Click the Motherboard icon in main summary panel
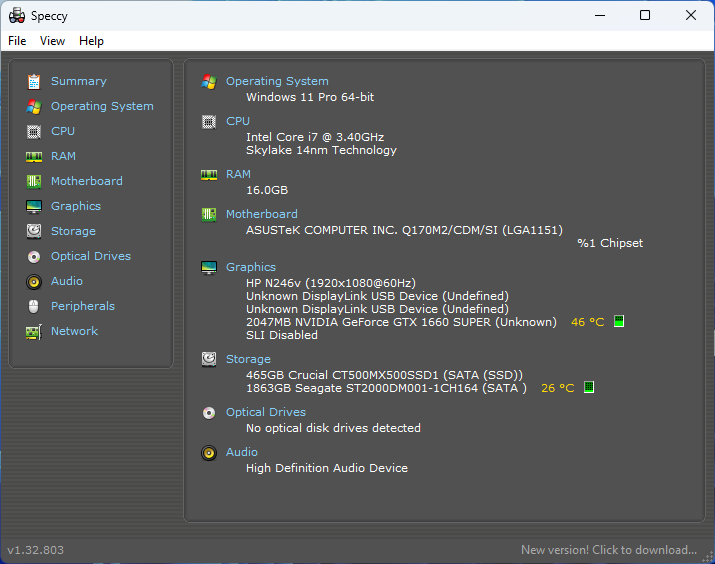Screen dimensions: 715x564 click(209, 214)
